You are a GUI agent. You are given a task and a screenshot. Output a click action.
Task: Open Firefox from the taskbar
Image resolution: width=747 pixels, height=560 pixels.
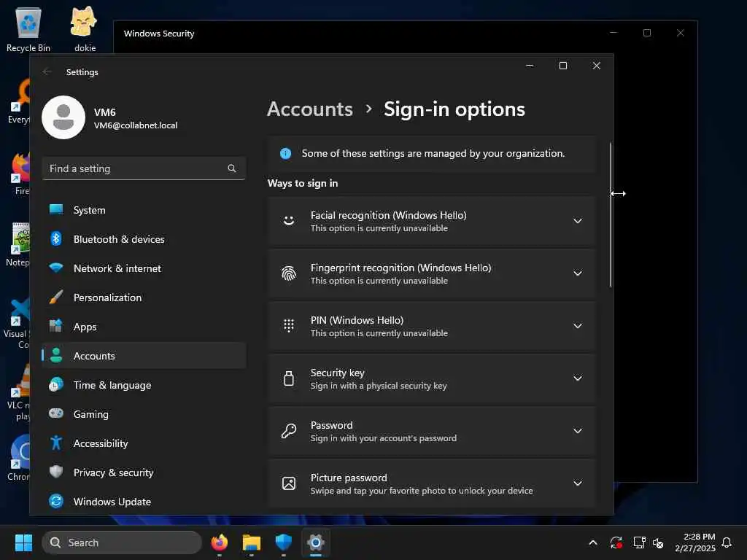point(219,542)
